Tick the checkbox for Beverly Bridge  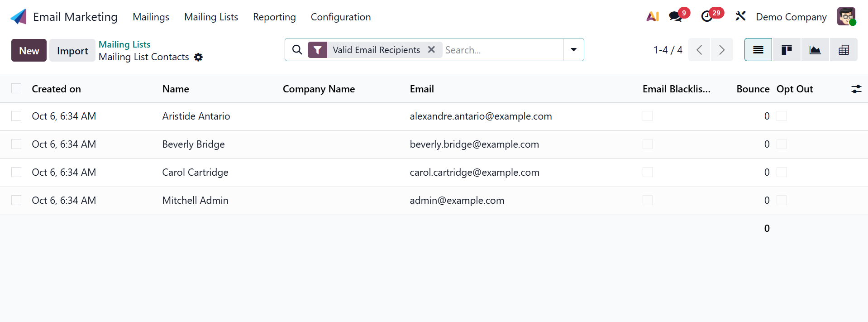click(16, 144)
